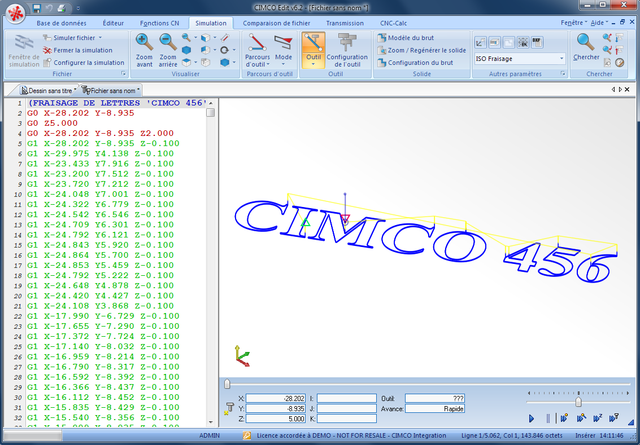Click the greyed solid cube icon in Visualiser
640x445 pixels.
point(205,62)
